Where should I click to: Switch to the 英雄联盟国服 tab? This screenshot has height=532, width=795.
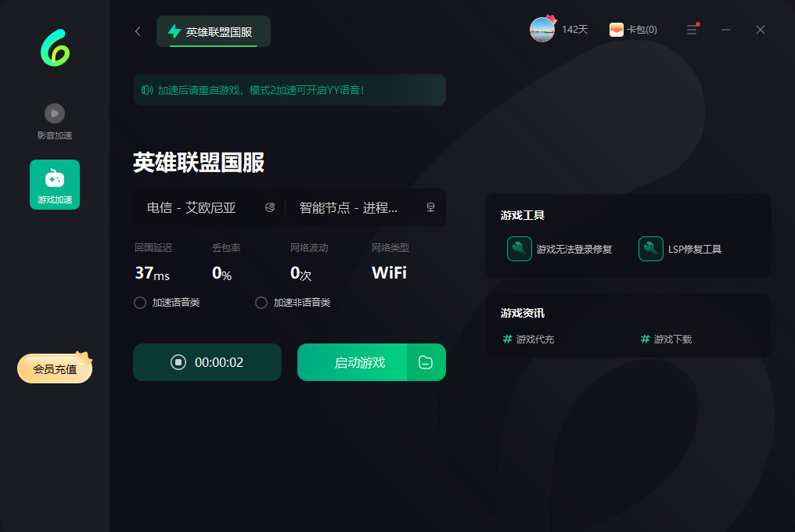click(x=214, y=32)
